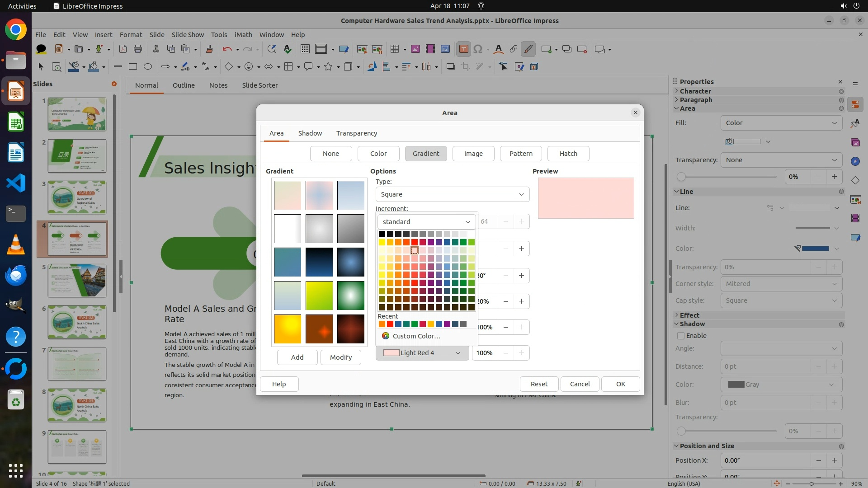Open the standard palette dropdown
Screen dimensions: 868x488
(426, 222)
